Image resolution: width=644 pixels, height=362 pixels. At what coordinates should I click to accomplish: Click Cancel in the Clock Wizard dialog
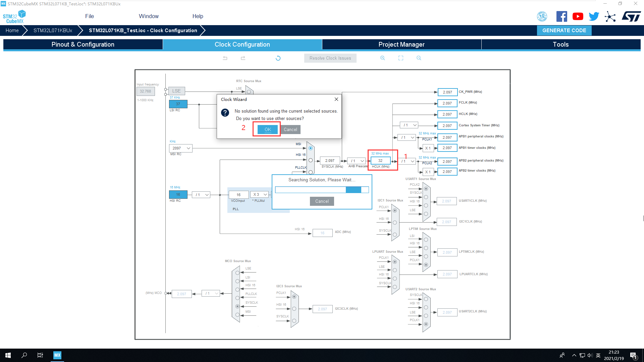coord(290,129)
